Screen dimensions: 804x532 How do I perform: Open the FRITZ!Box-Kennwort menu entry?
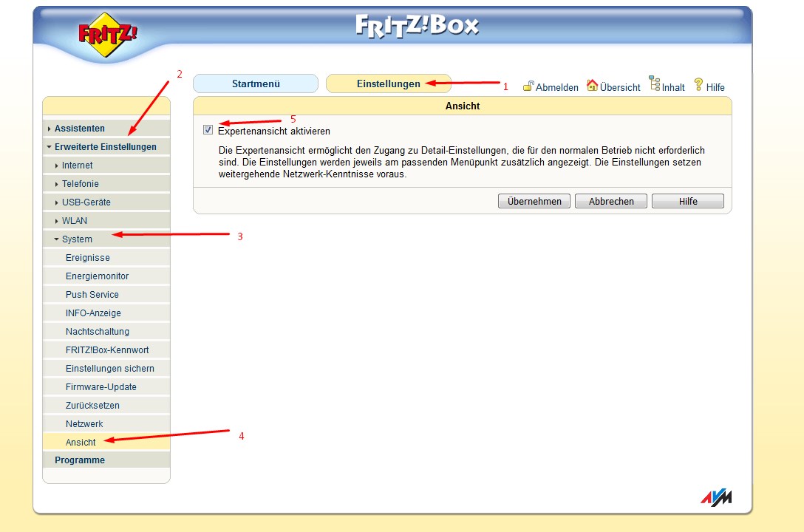(x=106, y=349)
